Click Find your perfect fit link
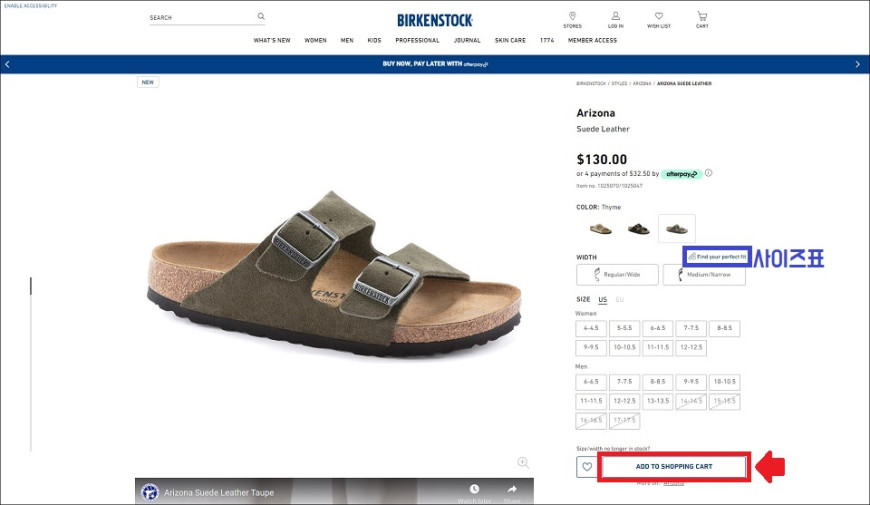870x505 pixels. click(717, 257)
